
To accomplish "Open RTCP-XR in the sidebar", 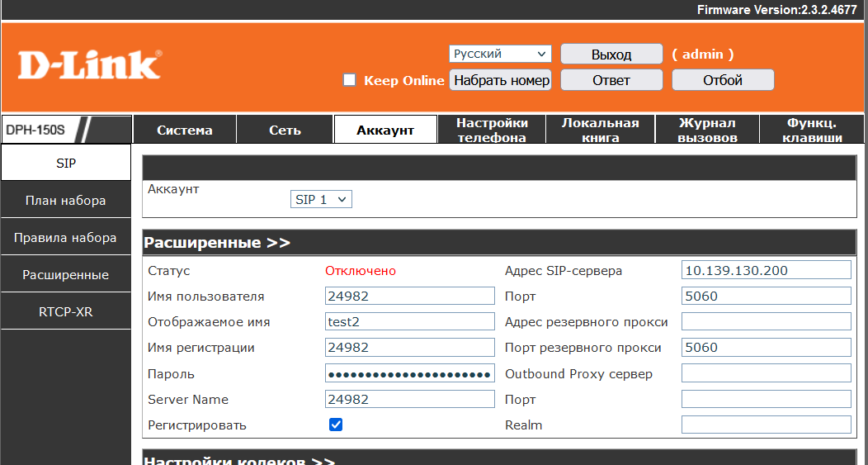I will pos(66,311).
